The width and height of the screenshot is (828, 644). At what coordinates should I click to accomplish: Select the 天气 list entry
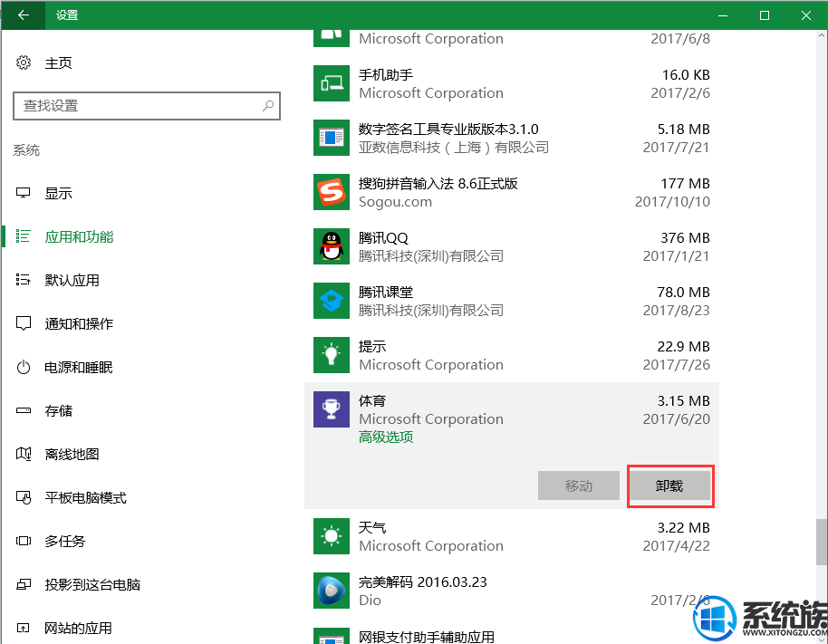(512, 536)
